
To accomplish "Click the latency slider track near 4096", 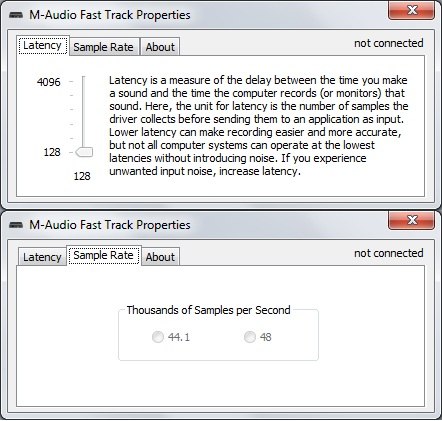I will point(83,82).
